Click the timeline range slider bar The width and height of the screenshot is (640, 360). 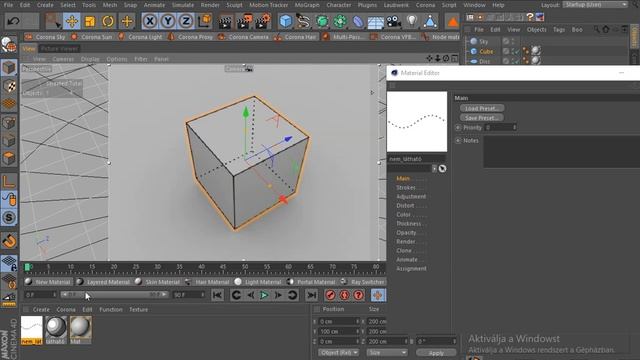[x=114, y=294]
